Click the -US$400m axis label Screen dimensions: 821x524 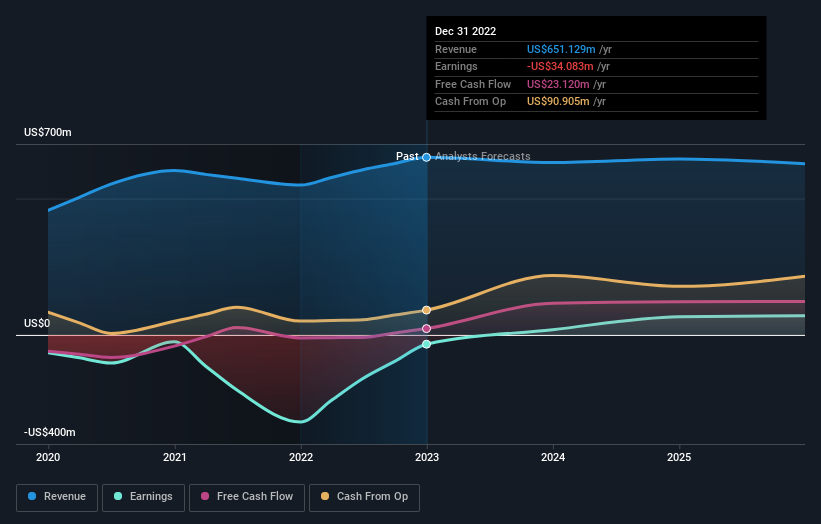pos(50,432)
